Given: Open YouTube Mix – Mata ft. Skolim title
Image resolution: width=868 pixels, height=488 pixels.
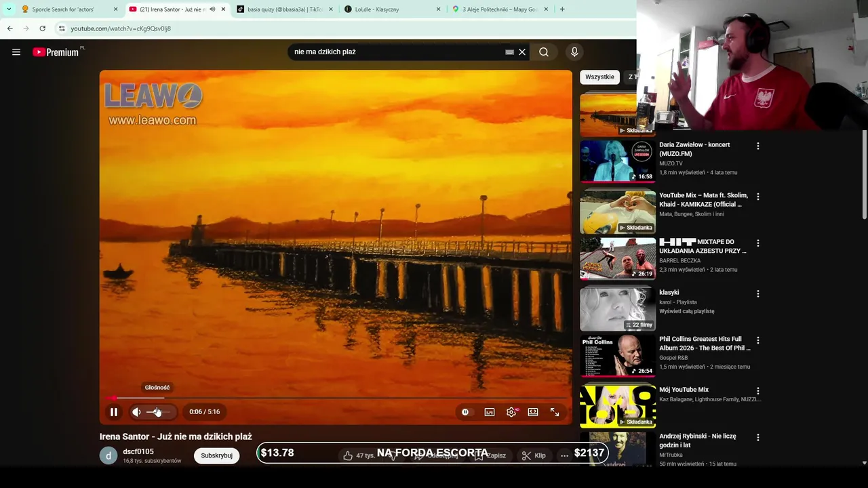Looking at the screenshot, I should click(703, 200).
